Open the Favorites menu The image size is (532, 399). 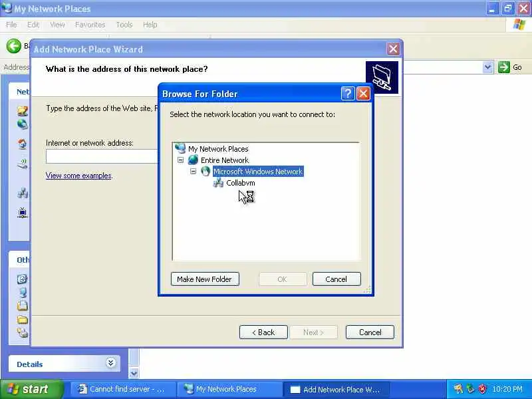tap(90, 25)
